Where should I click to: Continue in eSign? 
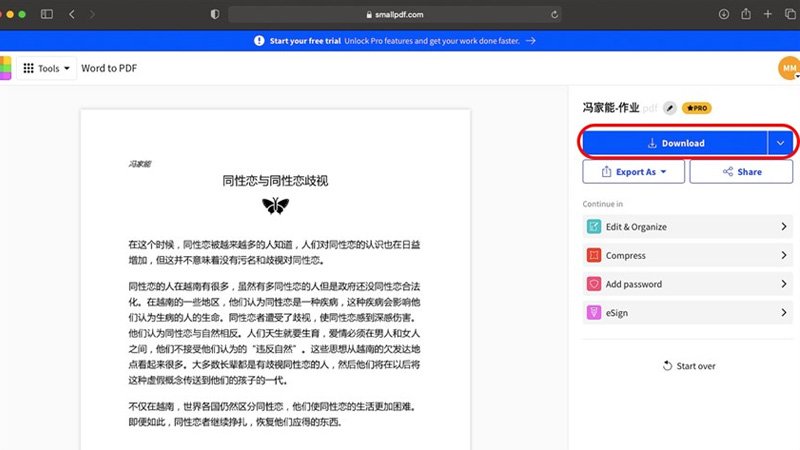pyautogui.click(x=688, y=312)
